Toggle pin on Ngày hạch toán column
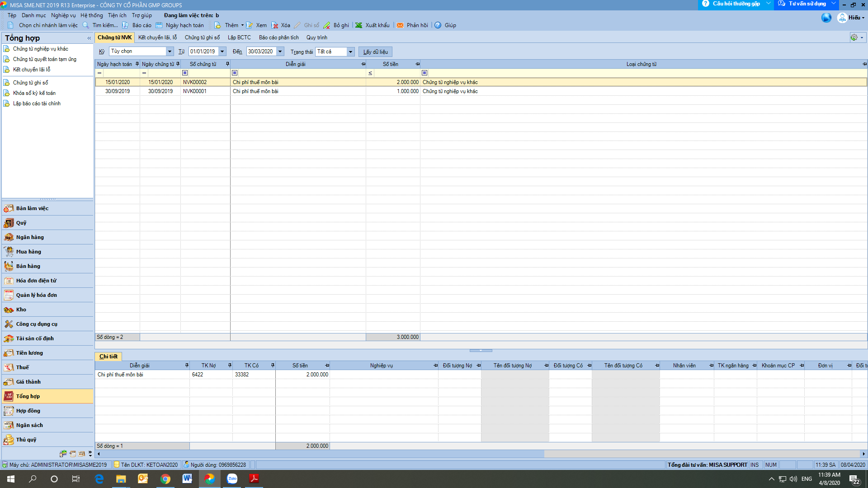 (x=137, y=64)
